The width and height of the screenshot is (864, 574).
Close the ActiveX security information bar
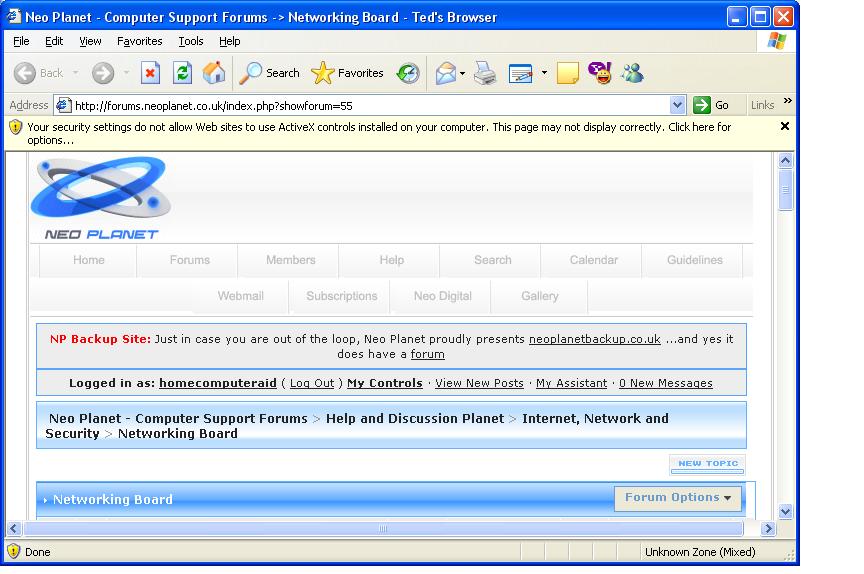tap(785, 126)
